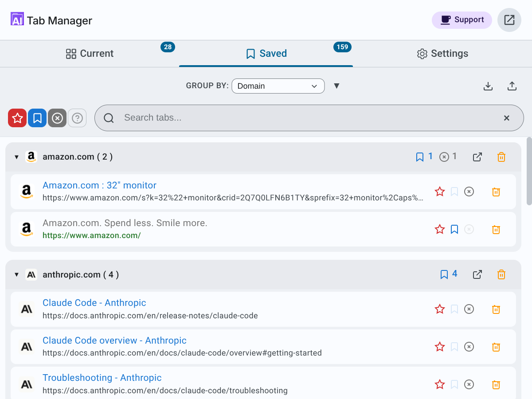This screenshot has height=399, width=532.
Task: Bookmark the Troubleshooting - Anthropic tab
Action: [x=454, y=384]
